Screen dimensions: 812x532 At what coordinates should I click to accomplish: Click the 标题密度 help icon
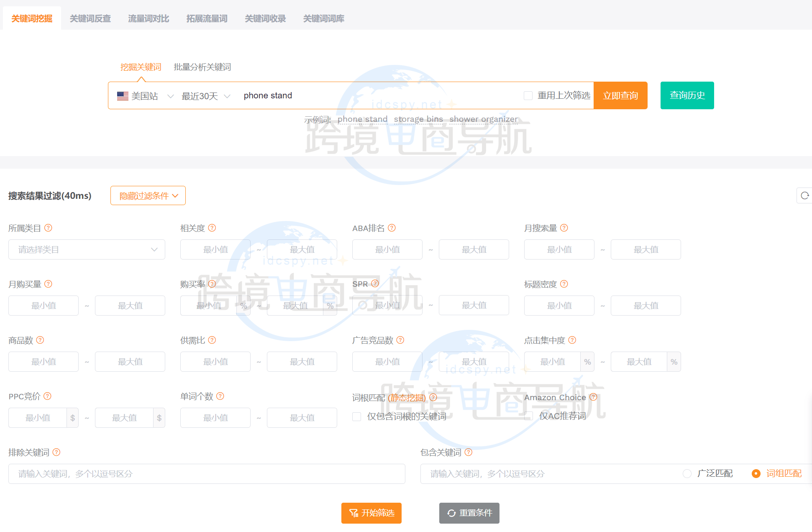564,284
